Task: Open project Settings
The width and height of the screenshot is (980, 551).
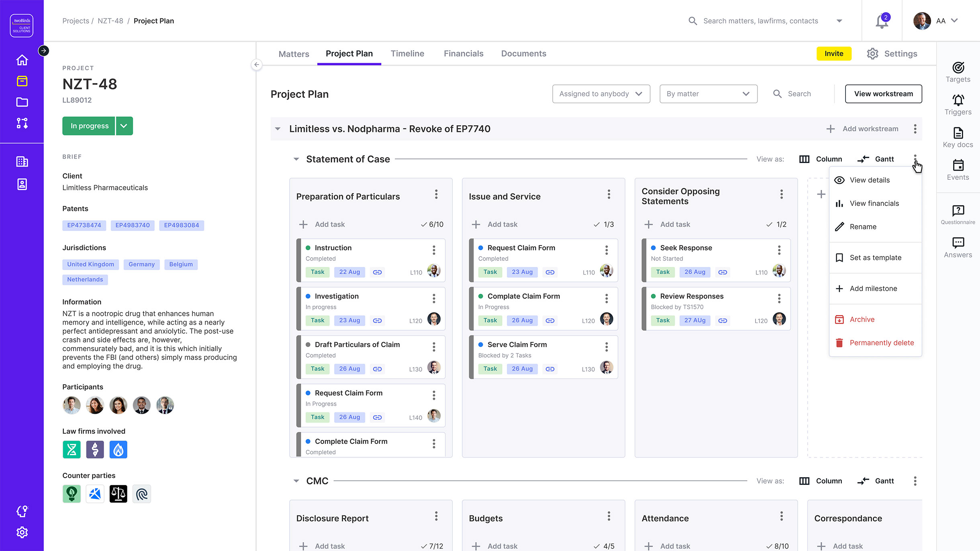Action: tap(892, 54)
